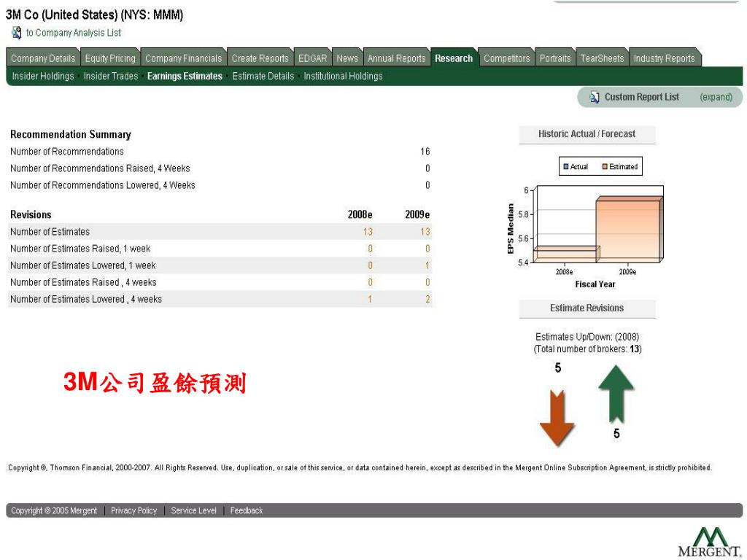Screen dimensions: 747x560
Task: Open the Portraits tab
Action: (555, 58)
